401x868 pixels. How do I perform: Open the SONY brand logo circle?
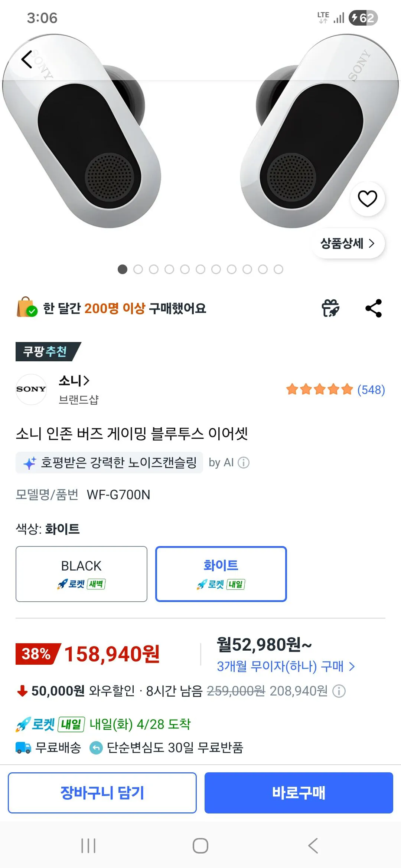click(x=31, y=389)
